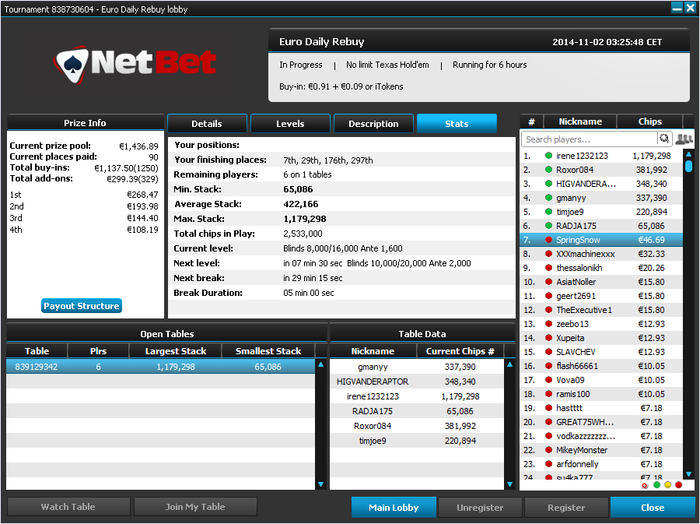Viewport: 700px width, 524px height.
Task: Select TheExecutive1 in player list
Action: pos(601,310)
